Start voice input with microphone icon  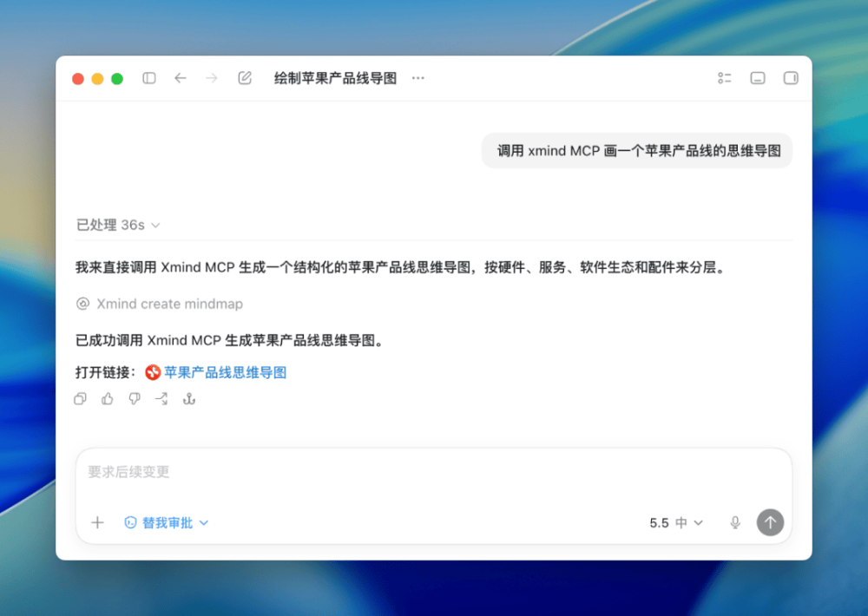tap(735, 522)
